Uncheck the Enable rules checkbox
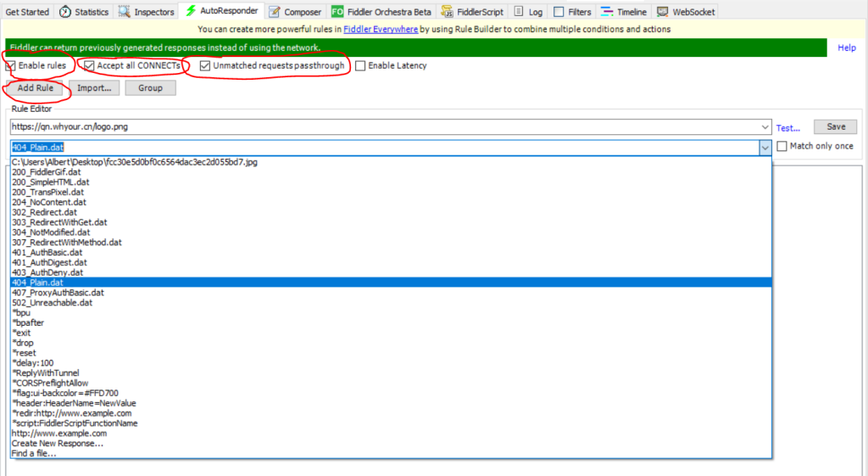This screenshot has width=868, height=476. 11,65
